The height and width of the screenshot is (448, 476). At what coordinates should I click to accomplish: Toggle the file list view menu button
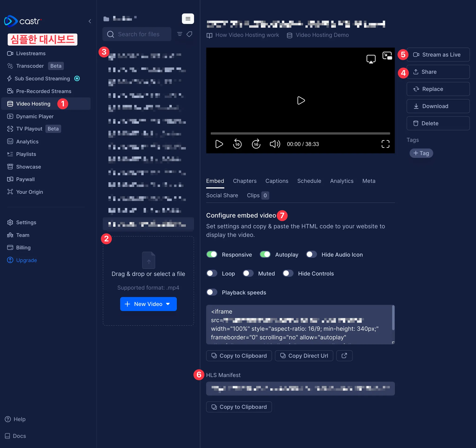[188, 18]
